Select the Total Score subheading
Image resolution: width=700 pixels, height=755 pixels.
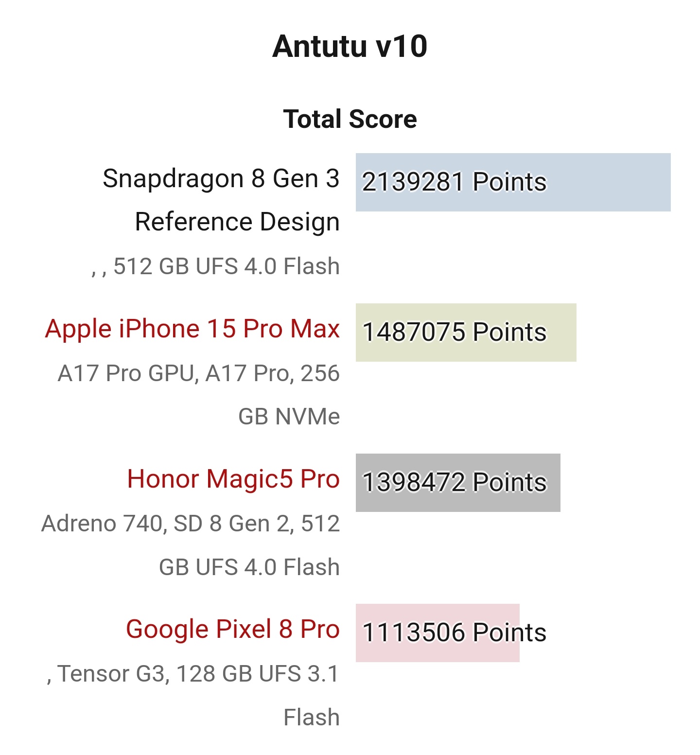coord(350,120)
